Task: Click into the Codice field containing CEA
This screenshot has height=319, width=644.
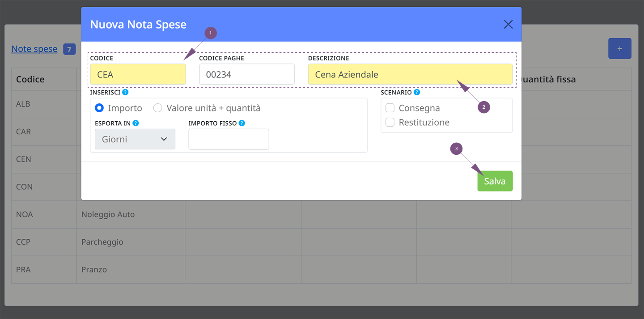Action: (138, 74)
